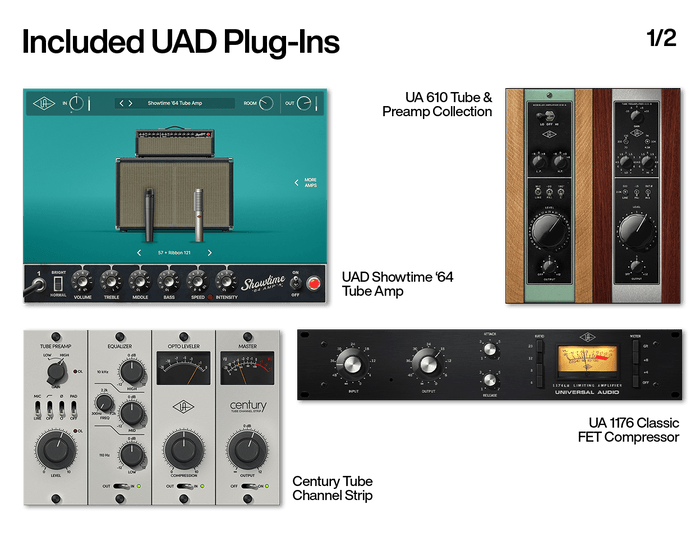Toggle the Equalizer OUT/IN switch
The image size is (700, 550).
(120, 486)
